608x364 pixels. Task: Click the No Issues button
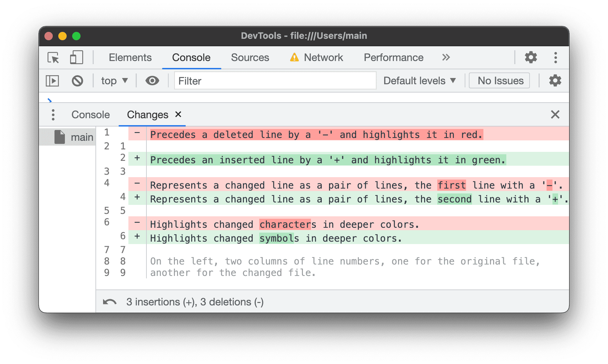(x=499, y=80)
